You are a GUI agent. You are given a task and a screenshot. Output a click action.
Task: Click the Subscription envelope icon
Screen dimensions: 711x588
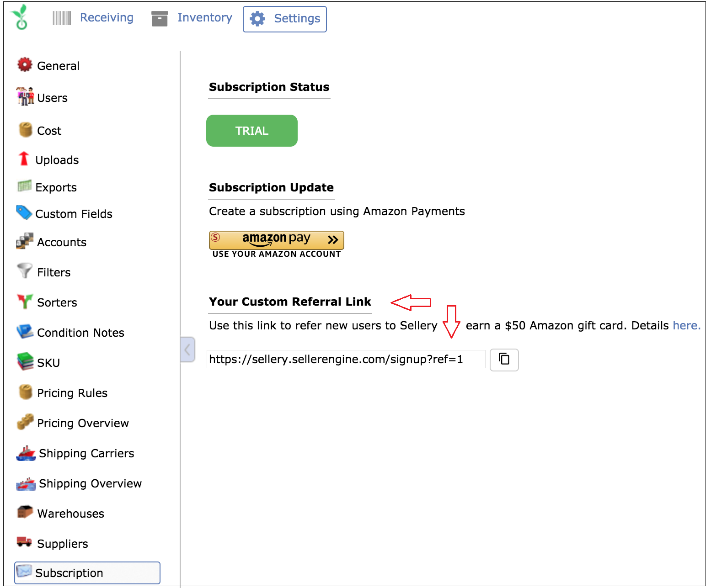click(x=24, y=571)
